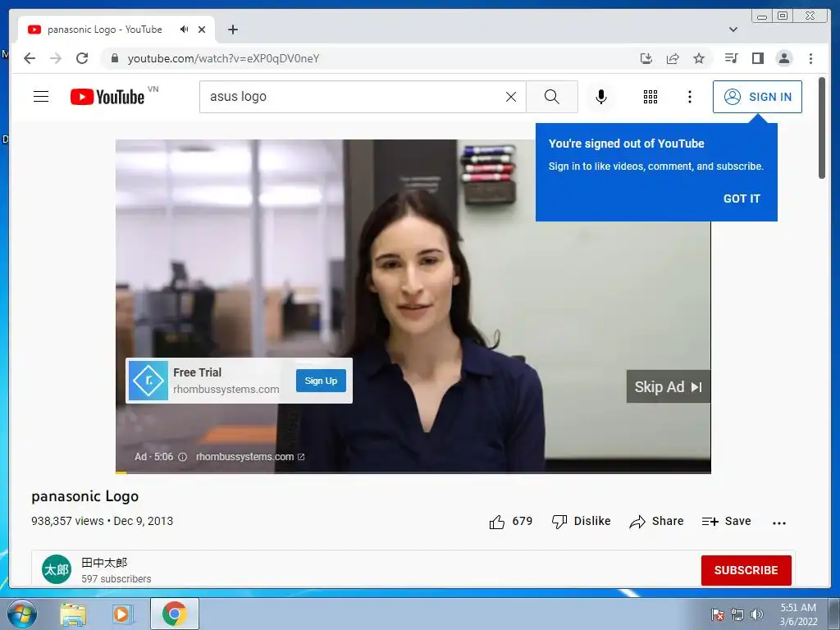The height and width of the screenshot is (630, 840).
Task: Open the 田中太郎 channel name link
Action: tap(104, 563)
